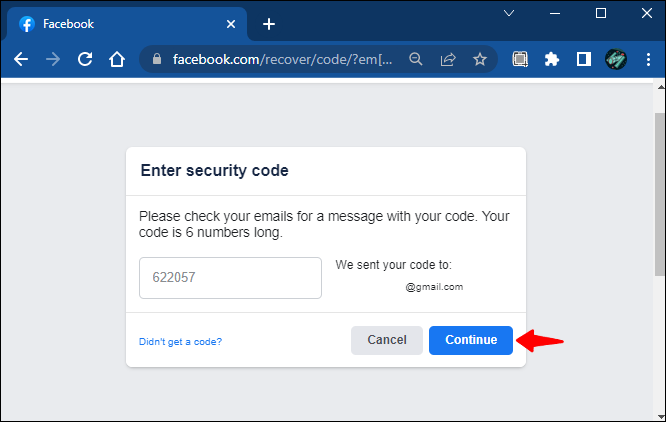Click the "Didn't get a code?" link
Image resolution: width=666 pixels, height=422 pixels.
click(180, 342)
